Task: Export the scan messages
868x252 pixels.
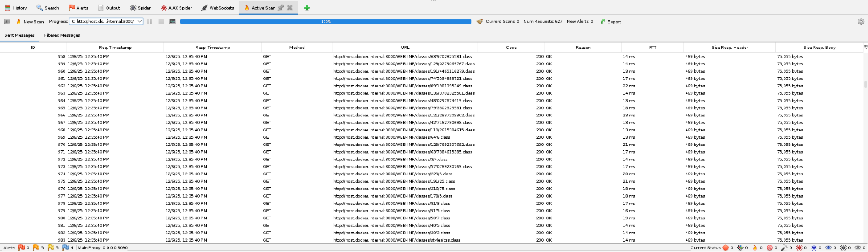Action: 611,21
